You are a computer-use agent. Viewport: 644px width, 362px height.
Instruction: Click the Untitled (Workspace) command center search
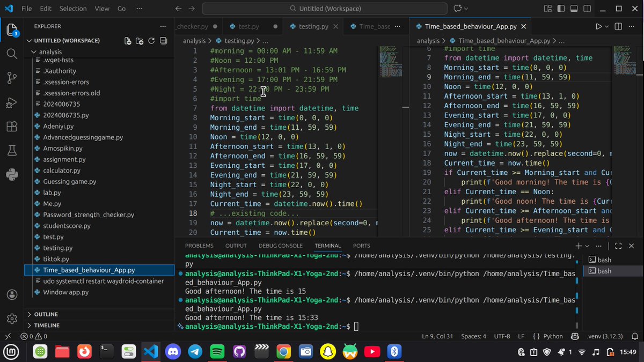point(325,9)
